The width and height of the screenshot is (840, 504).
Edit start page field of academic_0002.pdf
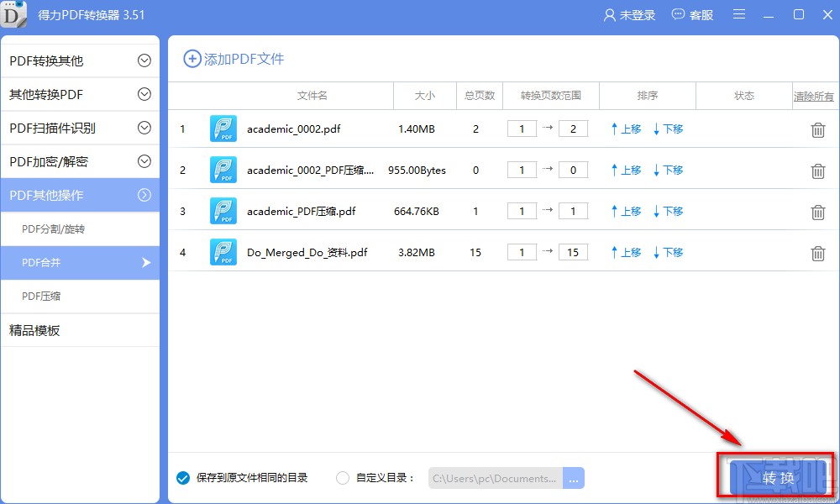tap(522, 129)
